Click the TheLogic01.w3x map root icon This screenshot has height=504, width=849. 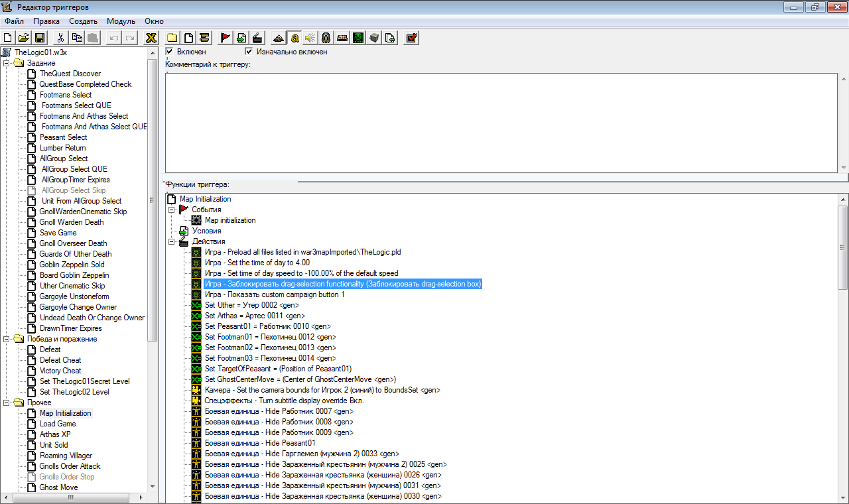(7, 52)
